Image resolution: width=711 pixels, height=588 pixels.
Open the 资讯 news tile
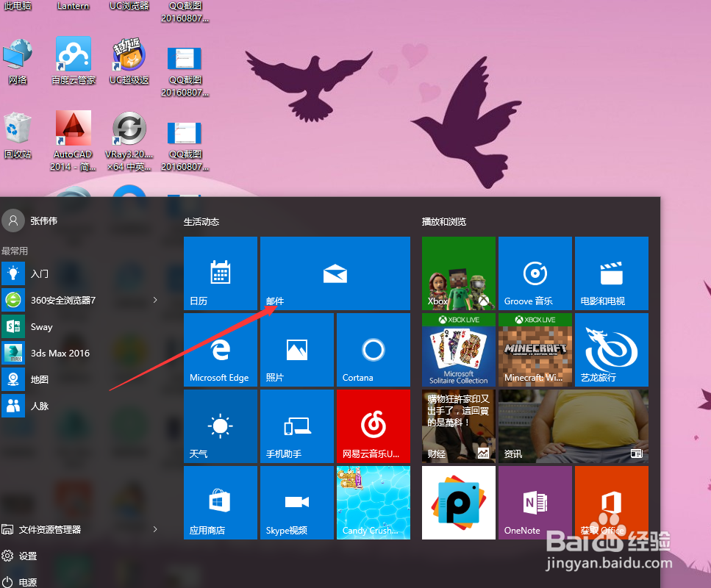574,426
